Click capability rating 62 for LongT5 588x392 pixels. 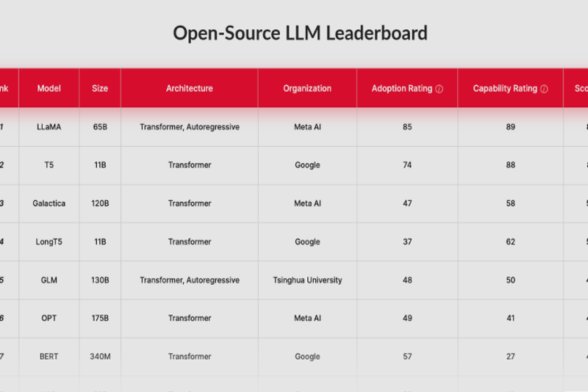510,242
